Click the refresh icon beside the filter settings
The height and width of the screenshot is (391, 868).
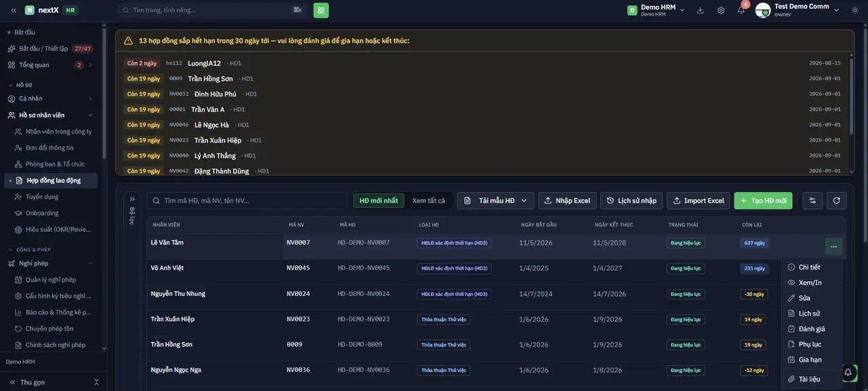click(836, 200)
